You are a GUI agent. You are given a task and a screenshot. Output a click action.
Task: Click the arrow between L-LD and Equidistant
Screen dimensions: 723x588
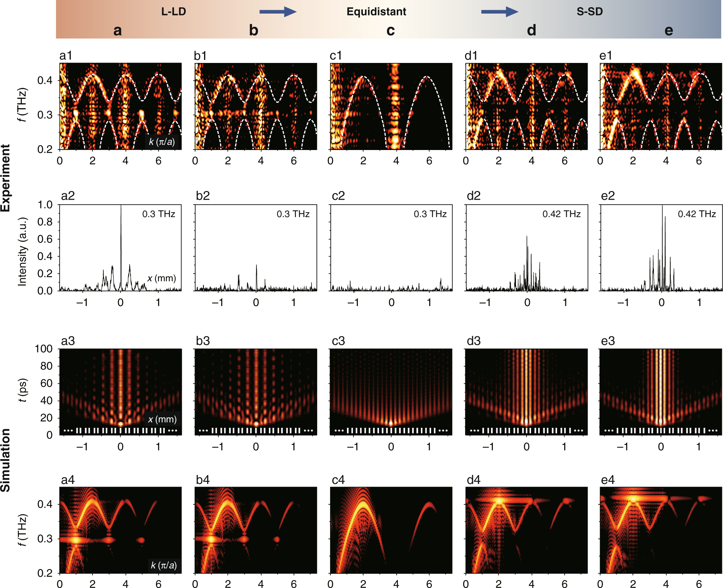(x=278, y=12)
